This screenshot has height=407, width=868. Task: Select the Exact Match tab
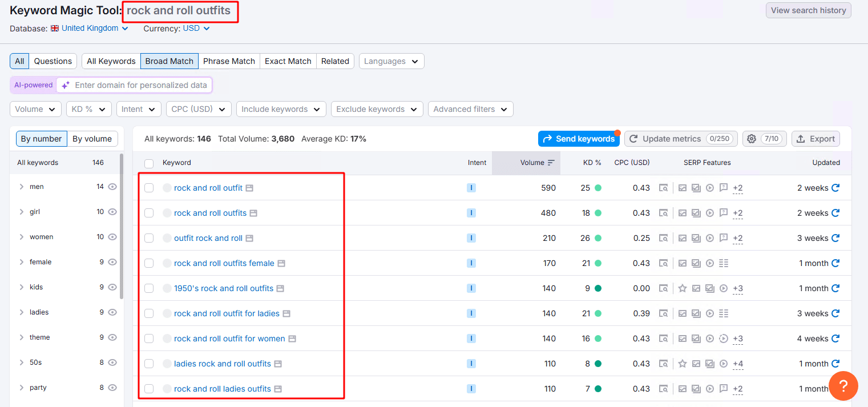[x=288, y=61]
